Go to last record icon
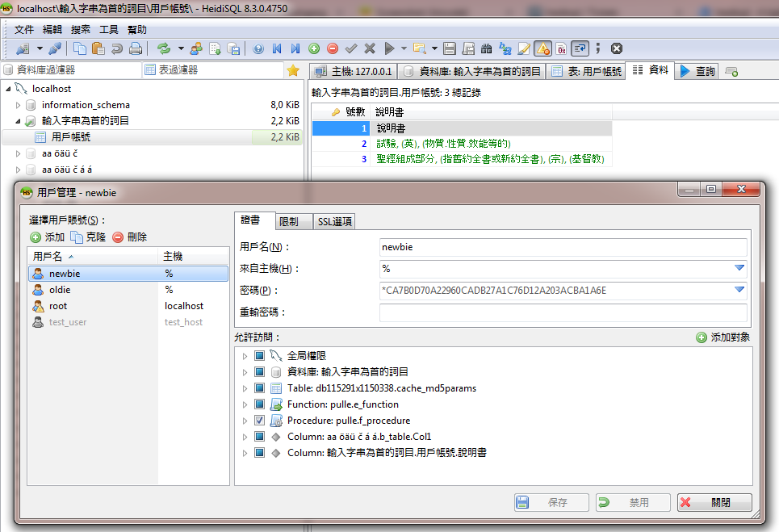 click(295, 48)
